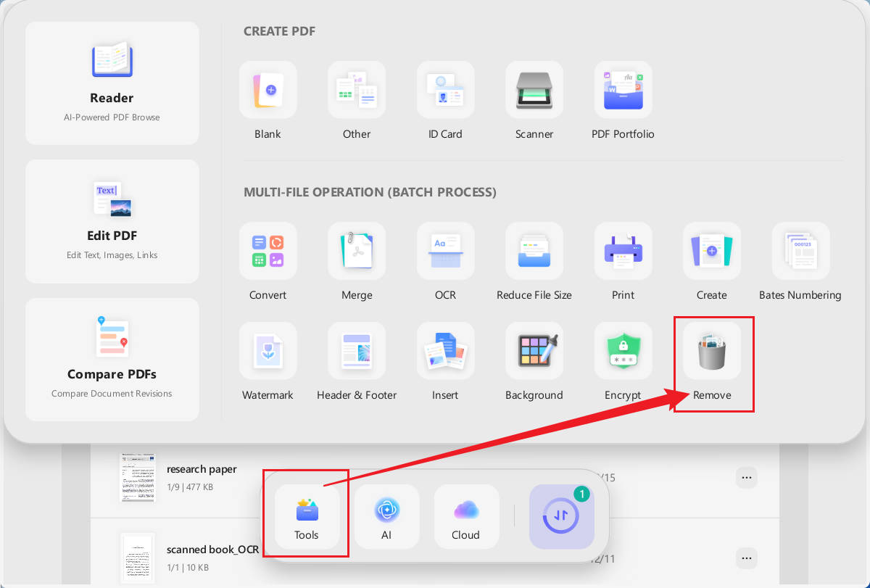Screen dimensions: 870x588
Task: Open the Blank PDF creation icon
Action: pyautogui.click(x=268, y=90)
